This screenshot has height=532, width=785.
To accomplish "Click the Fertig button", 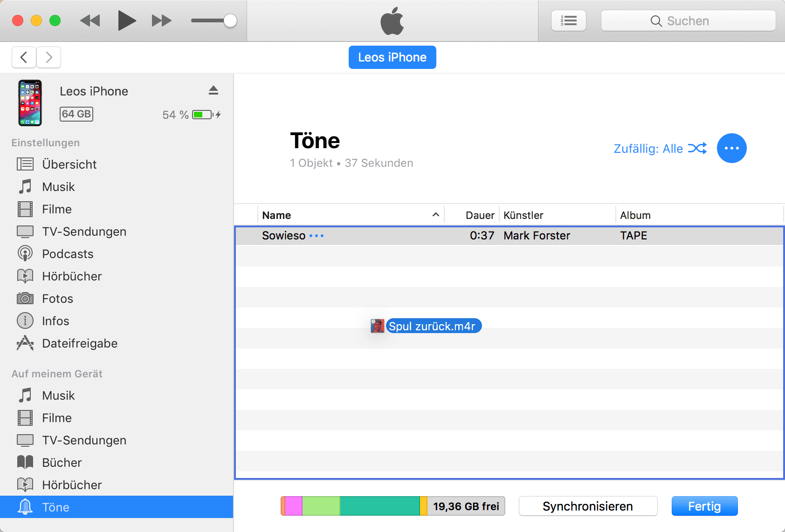I will point(704,506).
